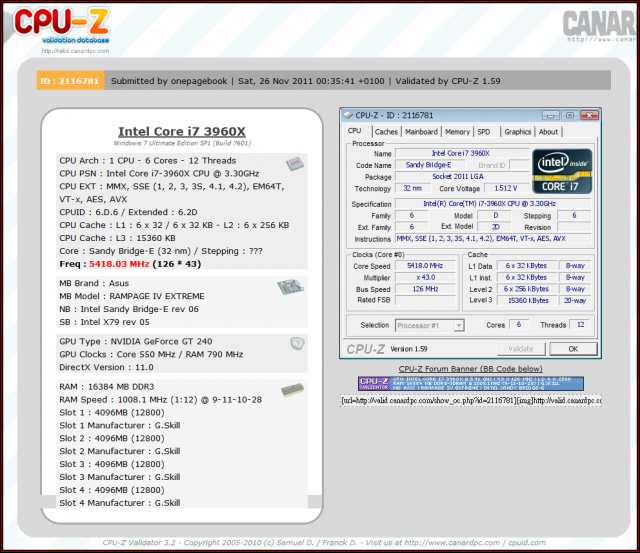Click the Threads value 12

(580, 325)
